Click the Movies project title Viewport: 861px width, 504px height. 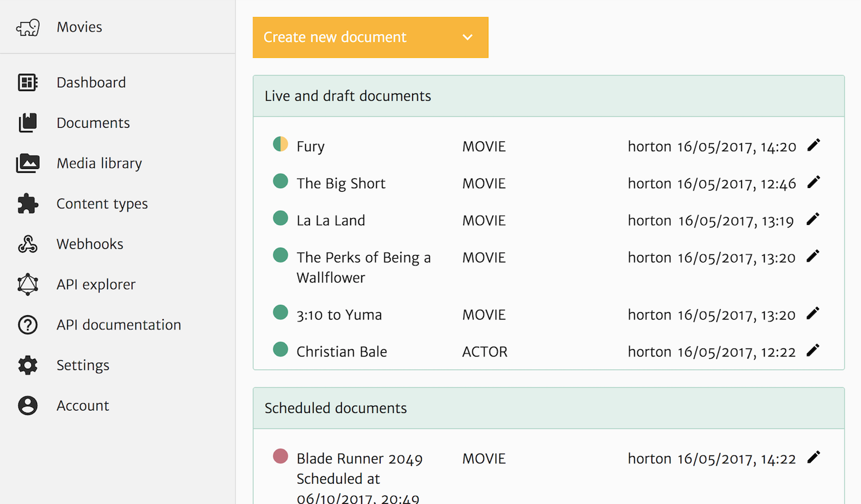coord(79,27)
